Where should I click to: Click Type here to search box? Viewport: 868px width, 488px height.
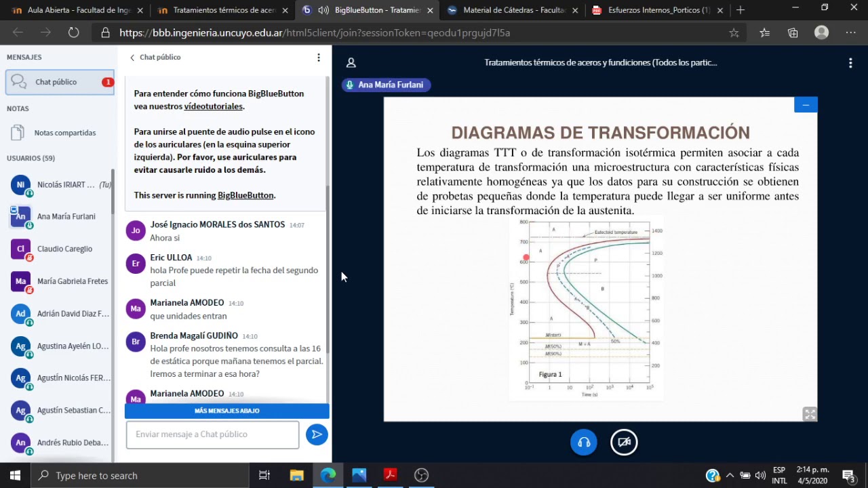pos(141,475)
